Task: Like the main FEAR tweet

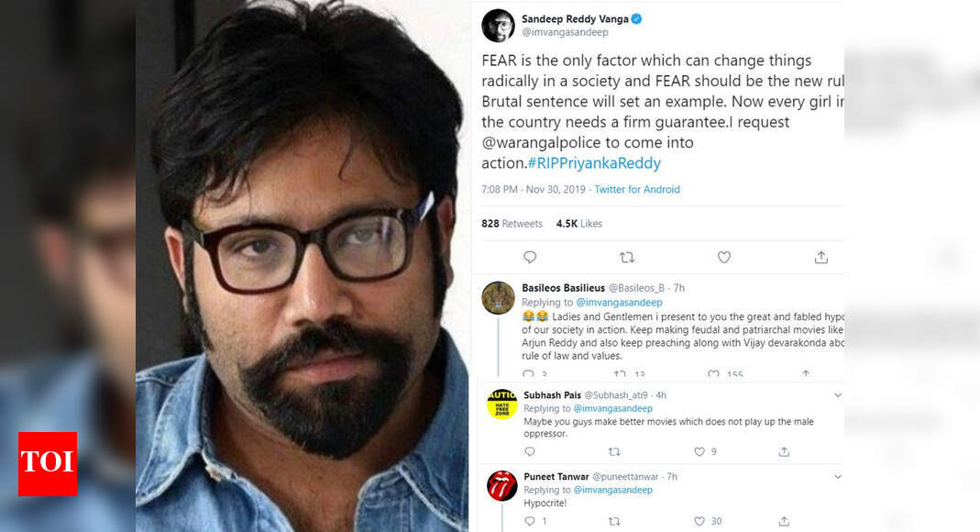Action: click(x=723, y=258)
